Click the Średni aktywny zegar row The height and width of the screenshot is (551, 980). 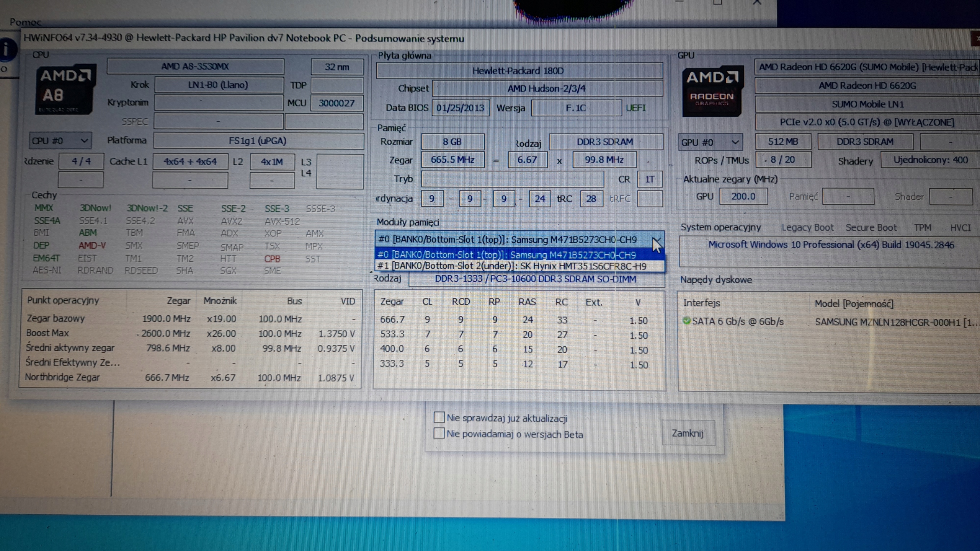point(191,348)
